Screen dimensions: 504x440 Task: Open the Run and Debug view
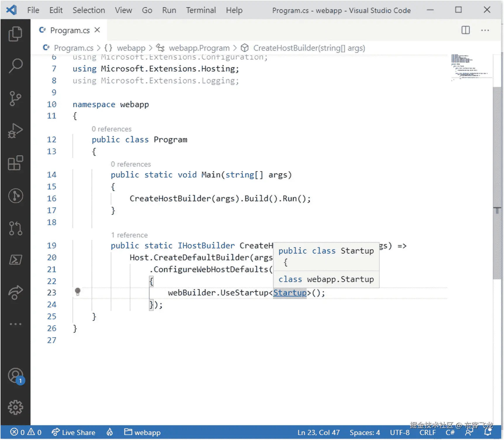[x=15, y=131]
